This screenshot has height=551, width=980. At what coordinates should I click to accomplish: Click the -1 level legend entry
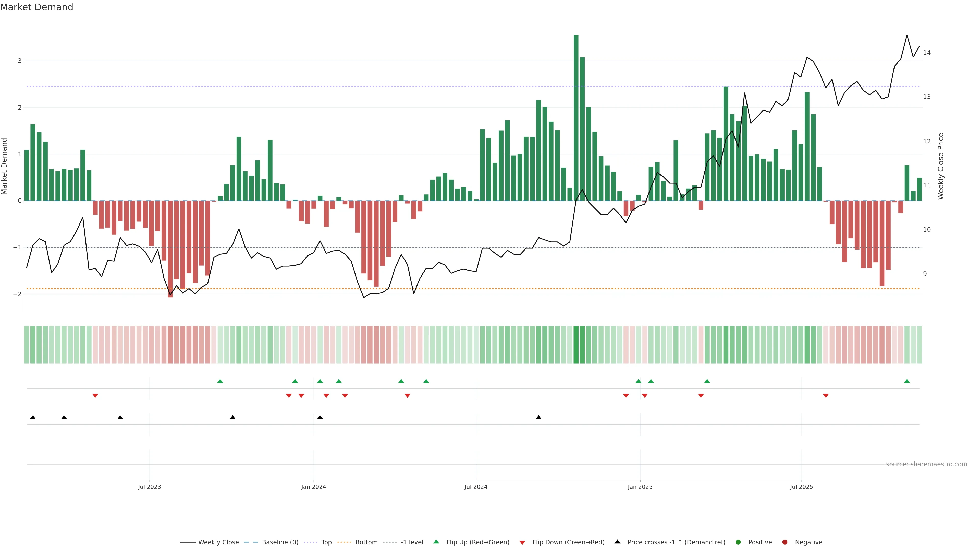coord(412,542)
